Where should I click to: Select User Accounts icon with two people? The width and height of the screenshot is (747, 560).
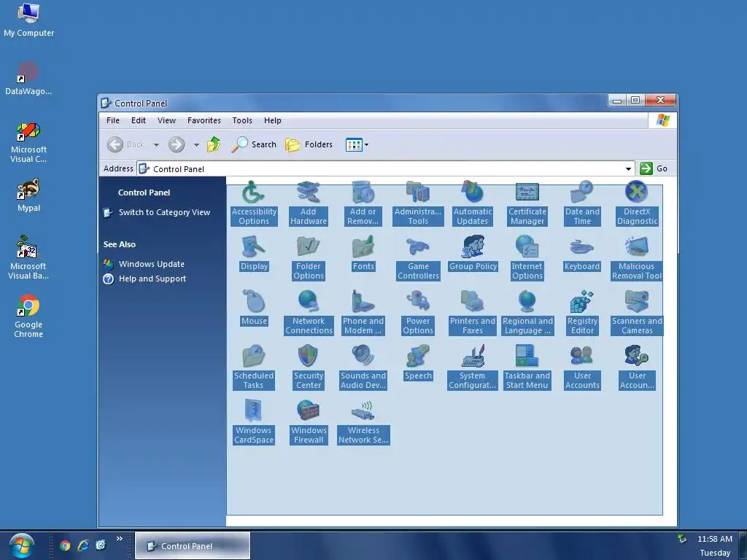coord(581,368)
